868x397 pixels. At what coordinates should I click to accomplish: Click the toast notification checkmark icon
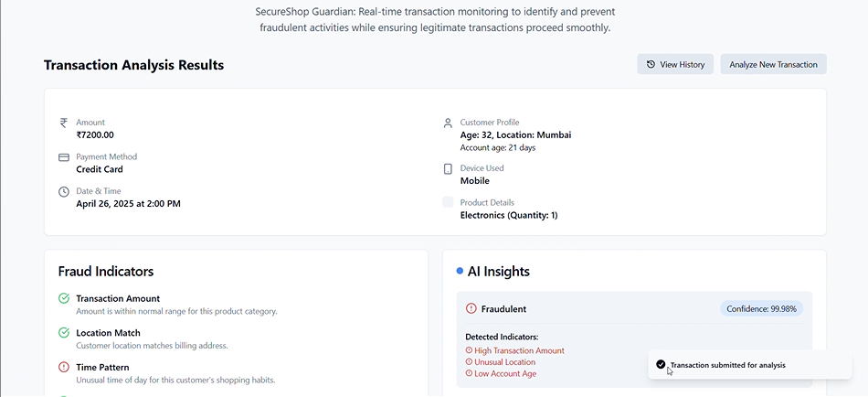661,364
